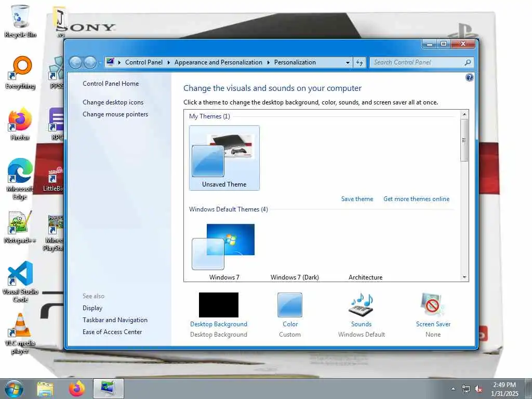
Task: Open the address bar history dropdown
Action: coord(348,63)
